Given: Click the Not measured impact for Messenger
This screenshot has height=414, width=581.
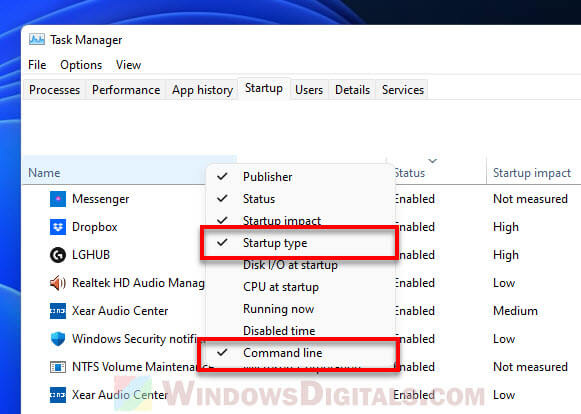Looking at the screenshot, I should point(530,199).
